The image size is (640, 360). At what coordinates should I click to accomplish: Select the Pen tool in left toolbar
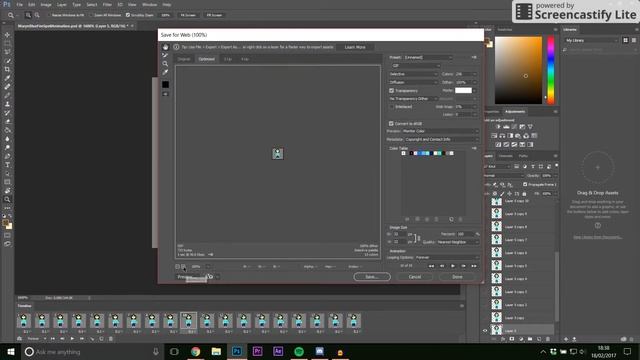(7, 156)
